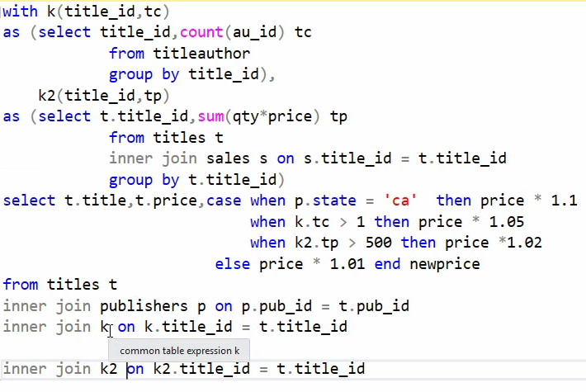
Task: Click 'p.state' in the first when clause
Action: tap(325, 201)
